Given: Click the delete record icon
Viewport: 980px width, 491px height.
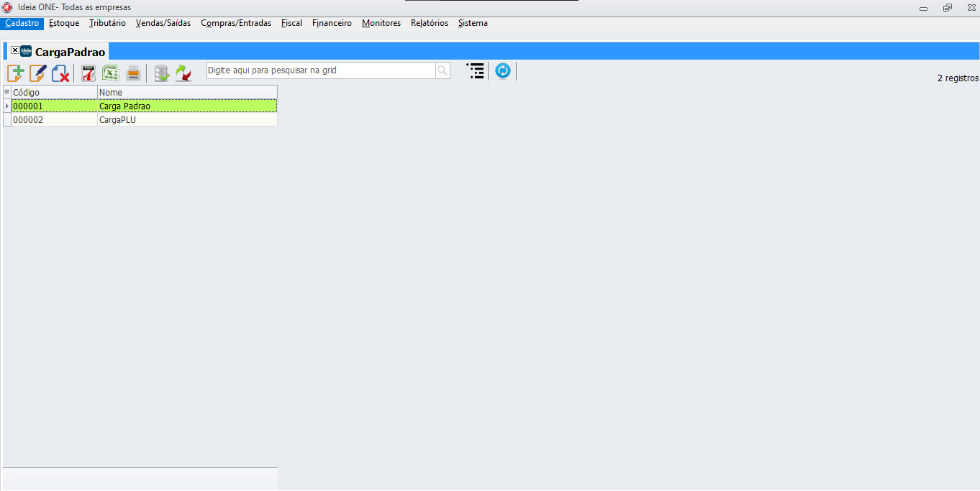Looking at the screenshot, I should (x=60, y=73).
